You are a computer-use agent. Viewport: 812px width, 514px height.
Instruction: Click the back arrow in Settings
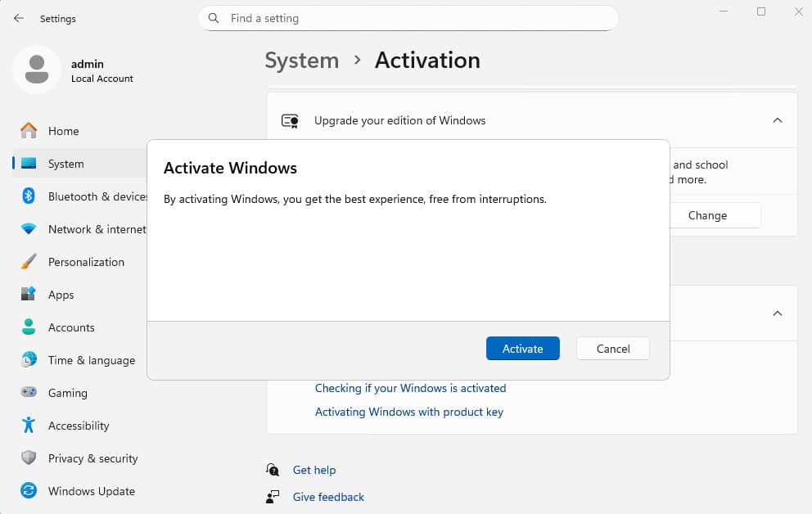(x=19, y=18)
